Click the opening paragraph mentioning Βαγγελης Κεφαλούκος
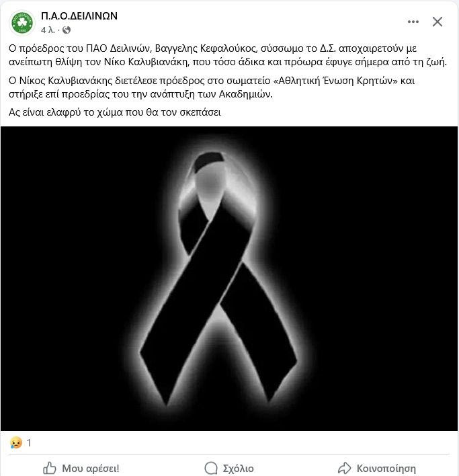 pos(228,55)
